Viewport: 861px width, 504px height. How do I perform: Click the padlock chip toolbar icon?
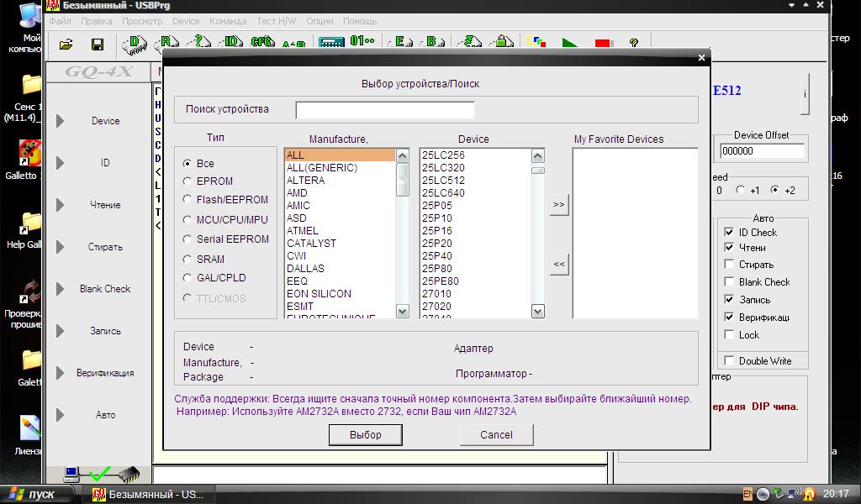(502, 42)
